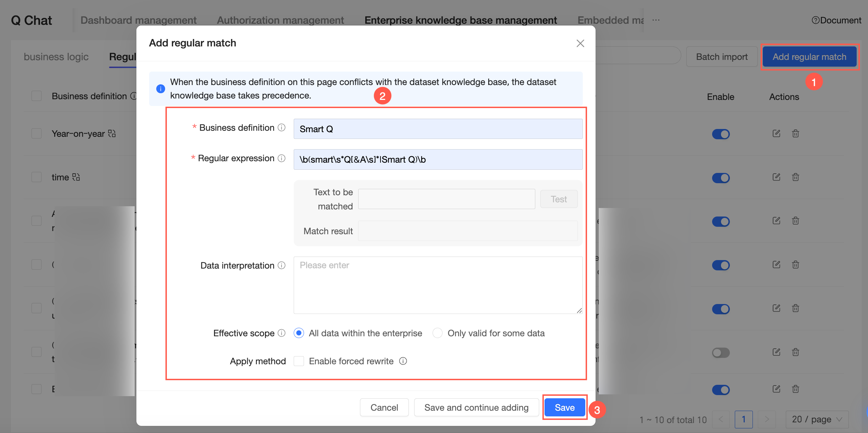Turn off the Year-on-year enable switch
This screenshot has width=868, height=433.
coord(721,134)
